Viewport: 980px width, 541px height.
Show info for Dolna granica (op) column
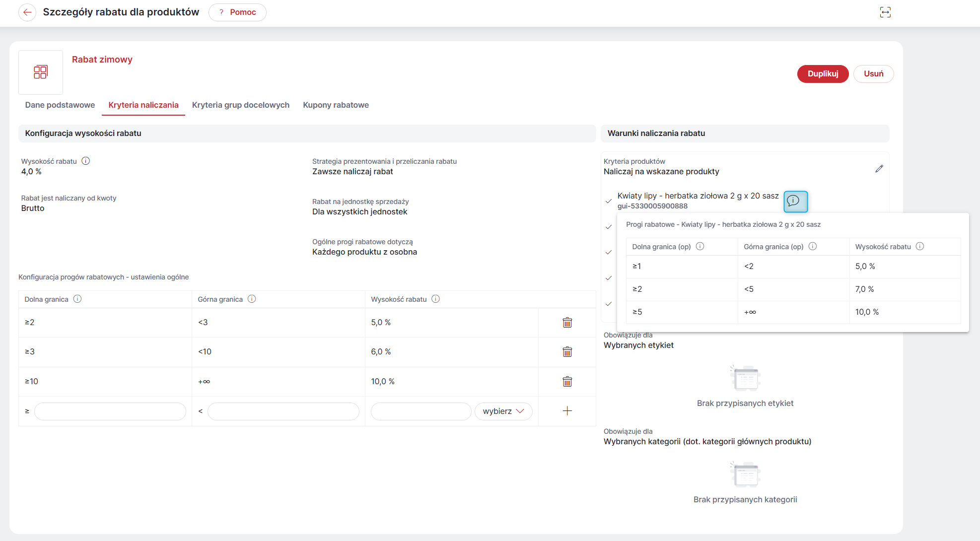click(x=700, y=246)
